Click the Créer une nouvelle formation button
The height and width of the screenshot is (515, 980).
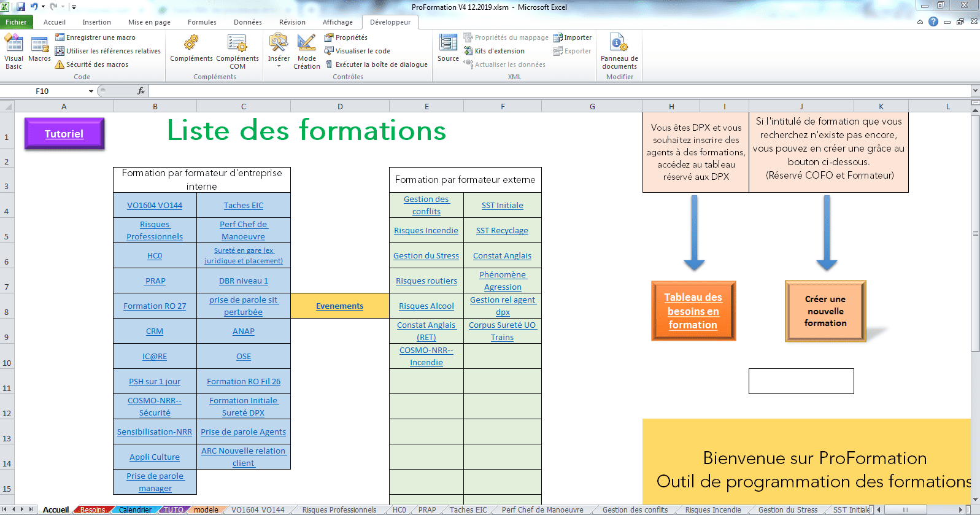coord(825,311)
